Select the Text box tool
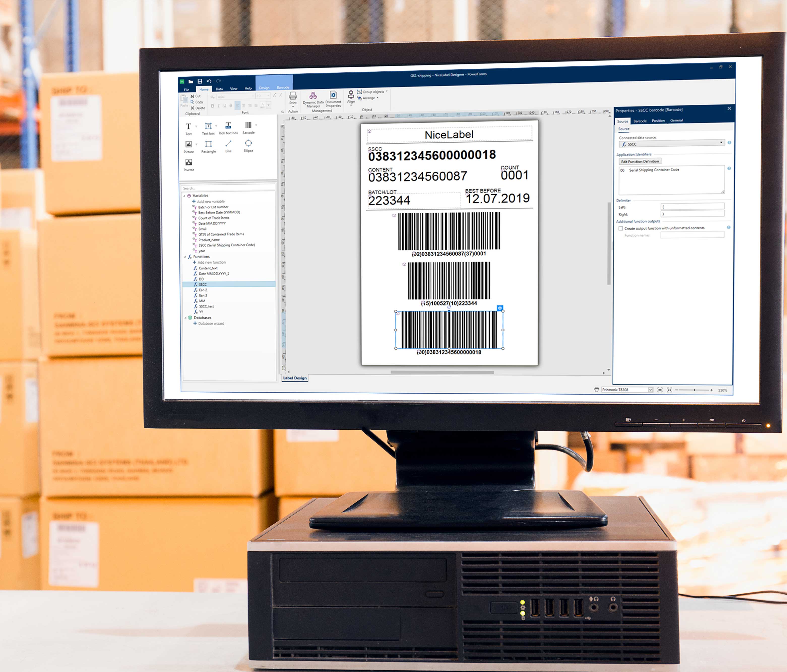 (x=208, y=129)
